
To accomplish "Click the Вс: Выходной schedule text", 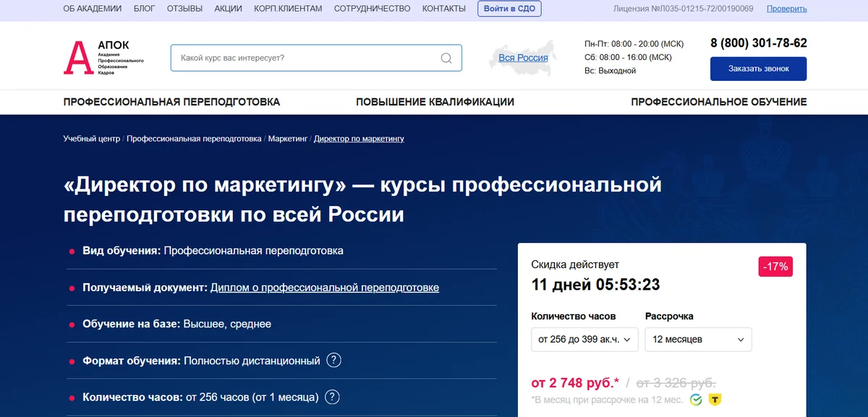I will click(610, 71).
